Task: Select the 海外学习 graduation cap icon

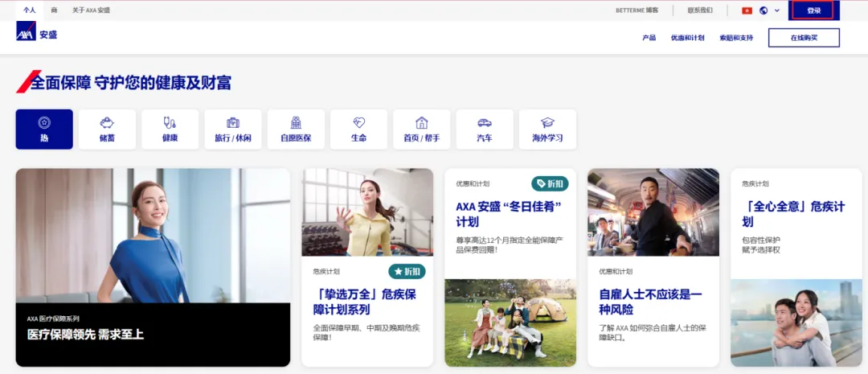Action: tap(547, 122)
